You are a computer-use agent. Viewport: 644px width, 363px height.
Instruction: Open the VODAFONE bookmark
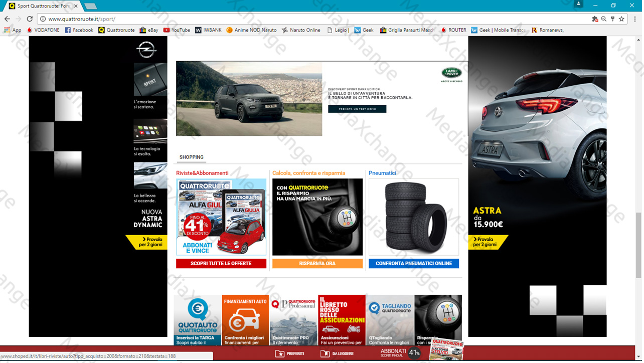[43, 30]
